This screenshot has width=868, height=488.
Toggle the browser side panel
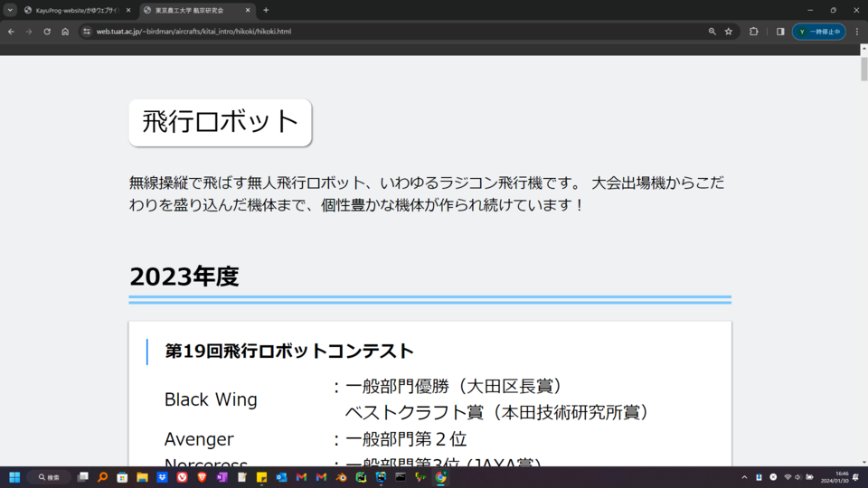pyautogui.click(x=780, y=32)
